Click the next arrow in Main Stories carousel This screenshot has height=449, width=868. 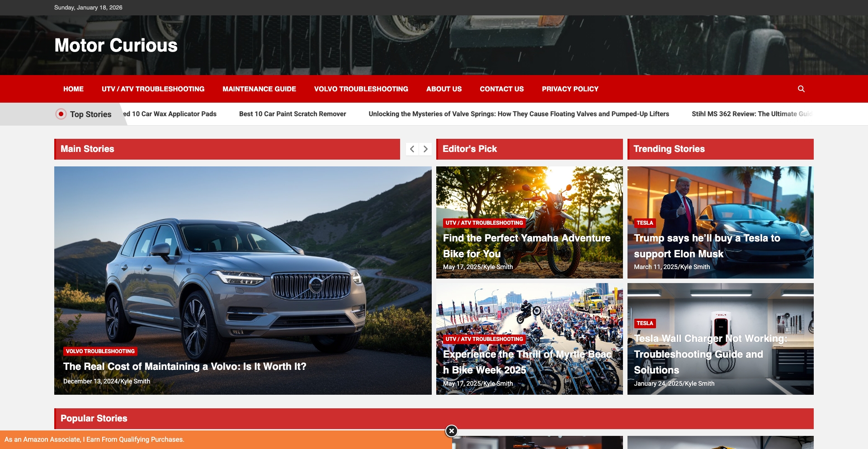(x=425, y=149)
